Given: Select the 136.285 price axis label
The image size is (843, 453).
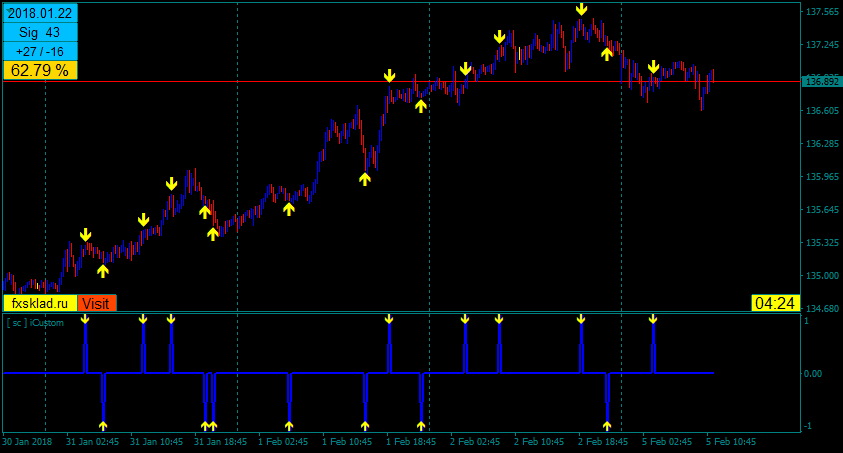Looking at the screenshot, I should point(823,143).
